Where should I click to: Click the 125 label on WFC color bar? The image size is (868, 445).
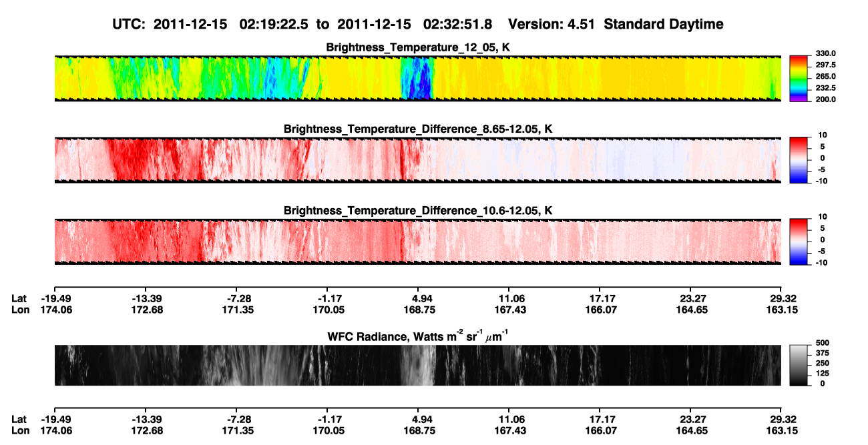(x=821, y=374)
